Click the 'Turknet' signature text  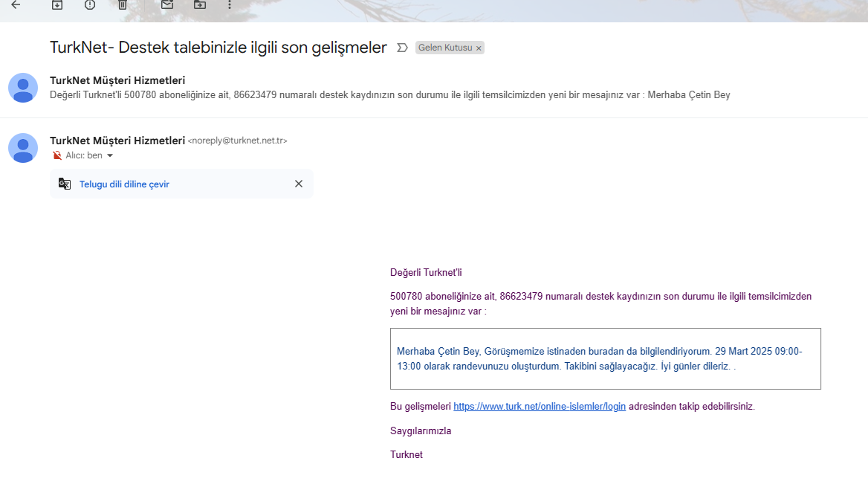[x=407, y=455]
